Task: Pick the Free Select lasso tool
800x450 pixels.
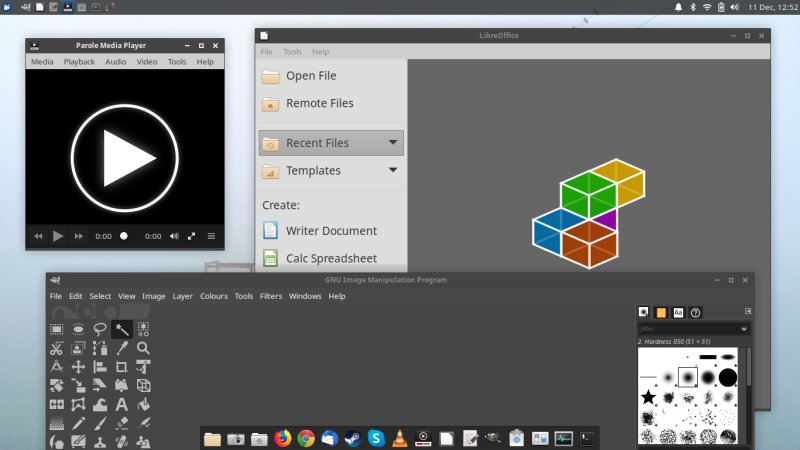Action: pyautogui.click(x=100, y=328)
